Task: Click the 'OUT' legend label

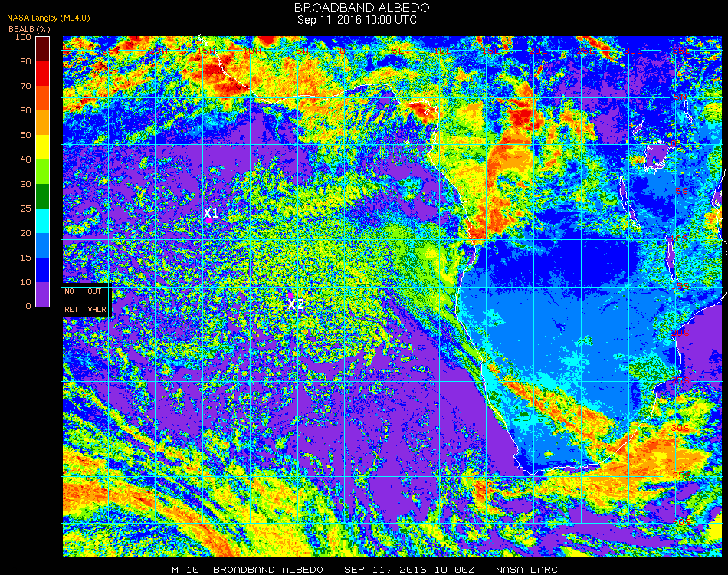Action: (94, 291)
